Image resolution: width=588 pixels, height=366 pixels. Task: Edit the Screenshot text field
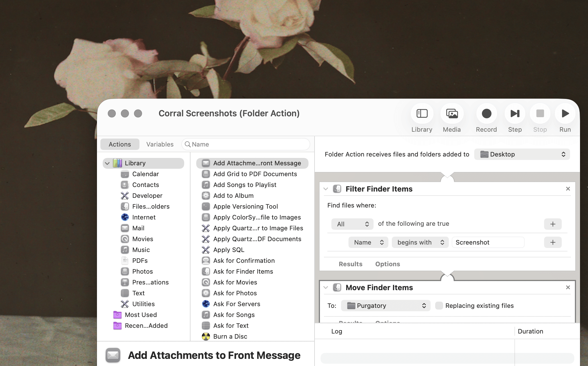tap(488, 242)
